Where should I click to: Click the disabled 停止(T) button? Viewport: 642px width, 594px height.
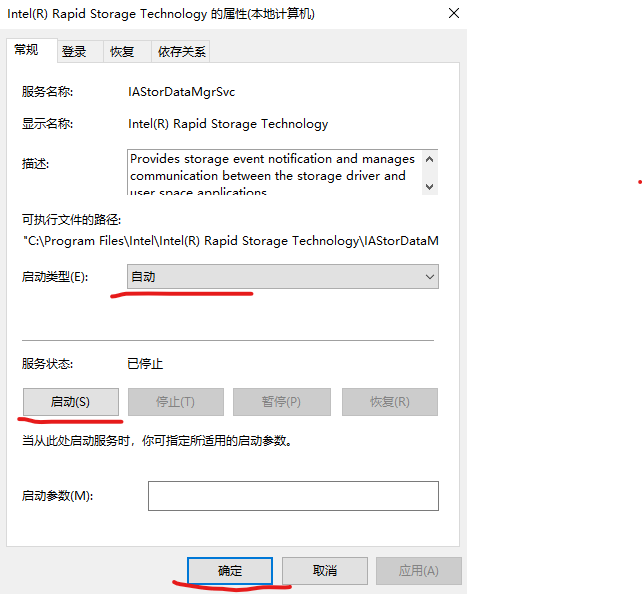[x=176, y=402]
